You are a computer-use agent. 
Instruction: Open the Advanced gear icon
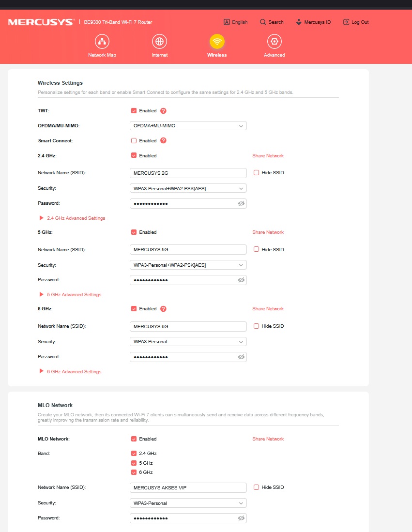click(274, 42)
